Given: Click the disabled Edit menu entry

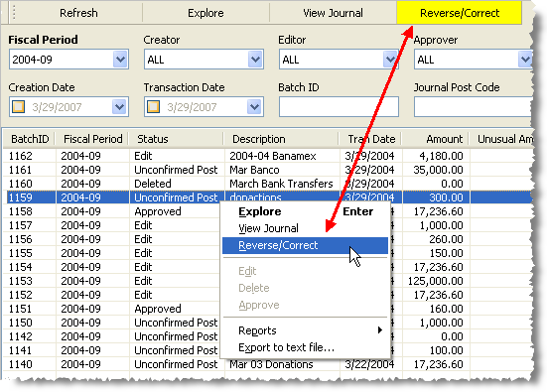Looking at the screenshot, I should 305,271.
